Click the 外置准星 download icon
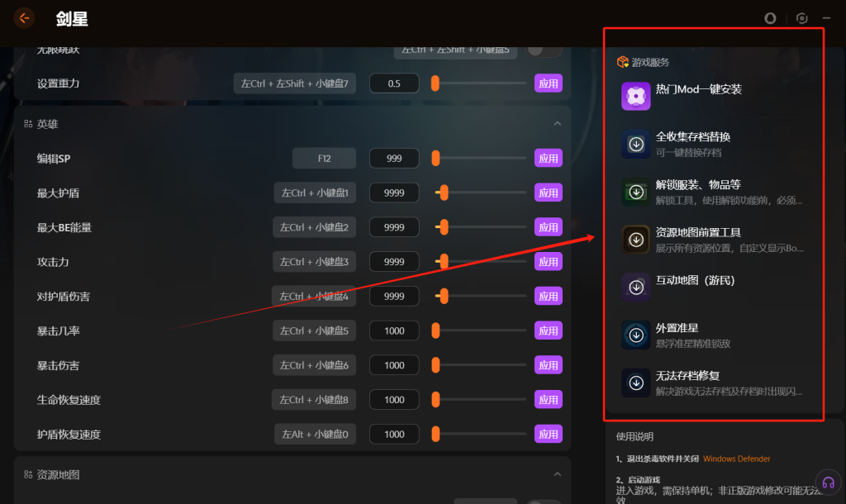846x504 pixels. coord(635,335)
